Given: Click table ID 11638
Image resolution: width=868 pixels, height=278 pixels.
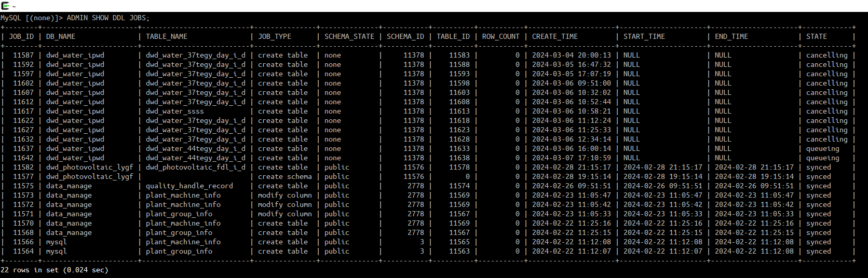Looking at the screenshot, I should tap(459, 158).
